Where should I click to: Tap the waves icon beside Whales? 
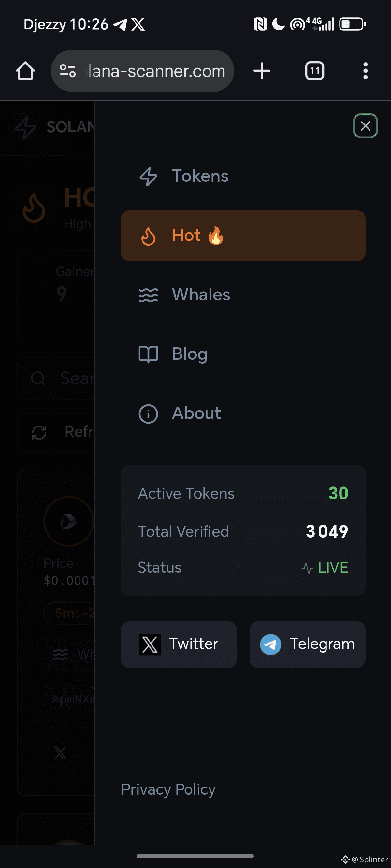(x=148, y=295)
